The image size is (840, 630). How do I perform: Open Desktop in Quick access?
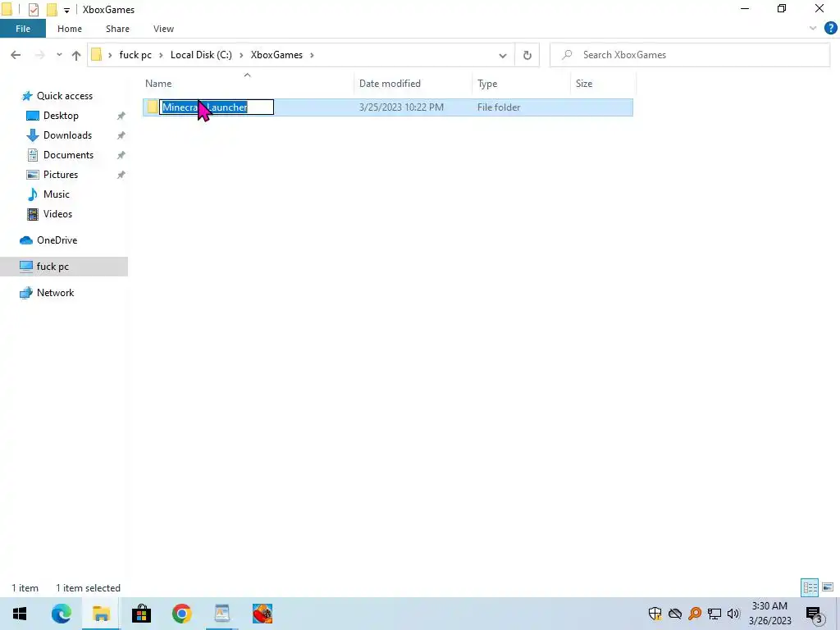(61, 116)
